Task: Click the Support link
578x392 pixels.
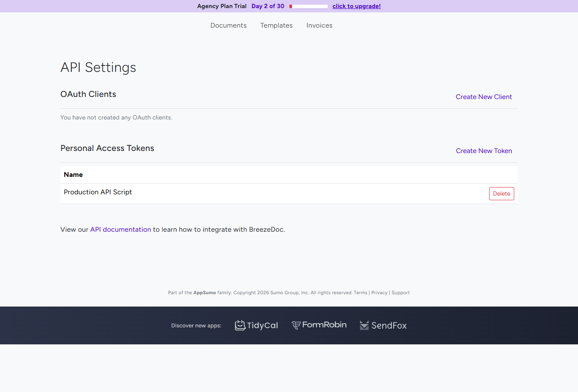Action: point(400,293)
